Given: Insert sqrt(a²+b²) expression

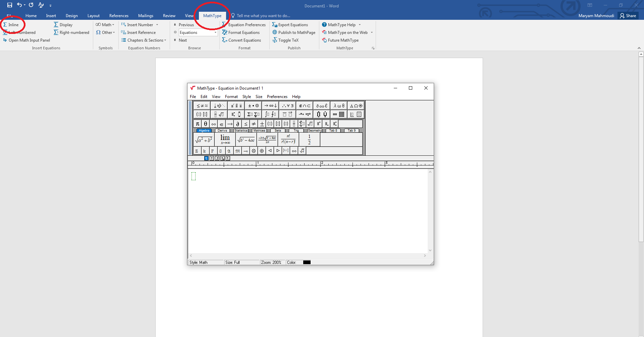Looking at the screenshot, I should 204,140.
